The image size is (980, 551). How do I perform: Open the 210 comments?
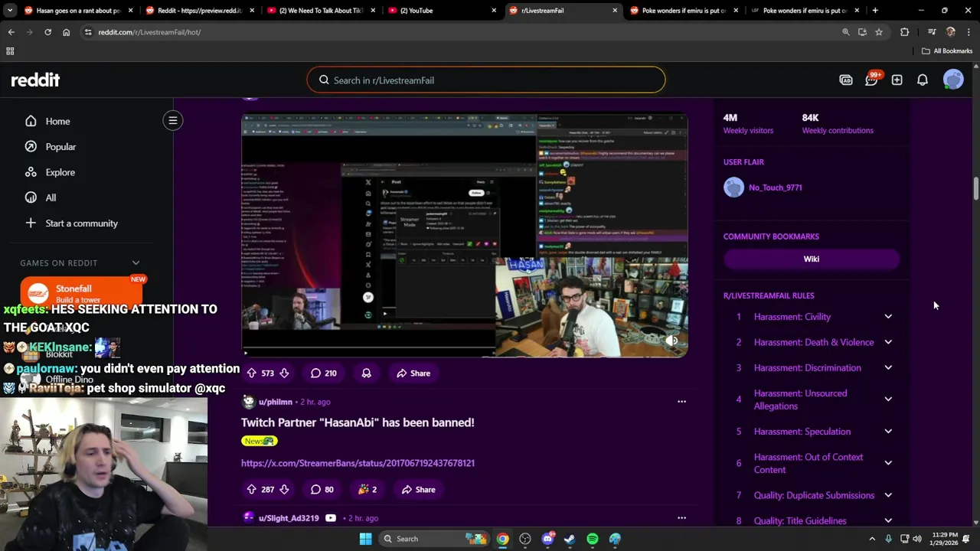(x=323, y=373)
